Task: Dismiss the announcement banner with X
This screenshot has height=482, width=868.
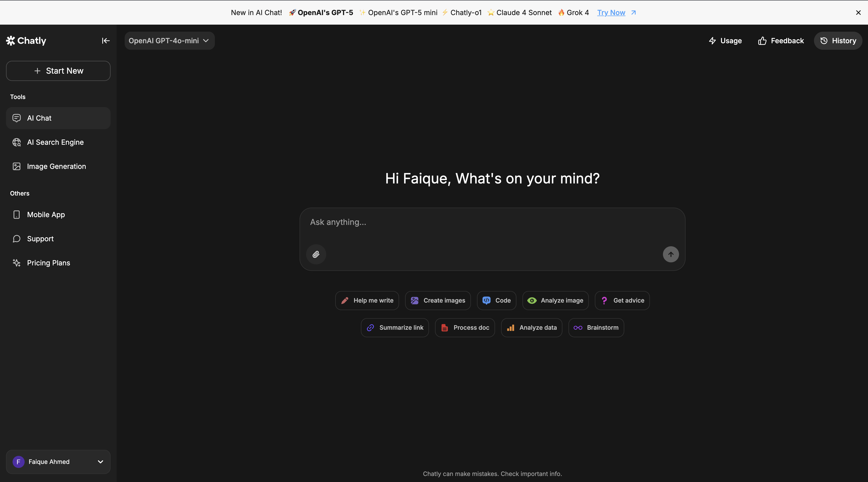Action: pos(858,13)
